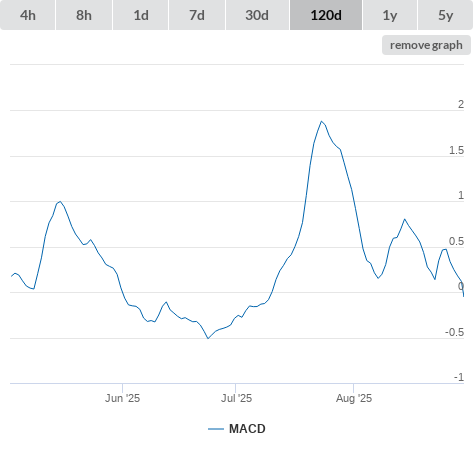Image resolution: width=474 pixels, height=455 pixels.
Task: Toggle the MACD legend entry
Action: [237, 429]
